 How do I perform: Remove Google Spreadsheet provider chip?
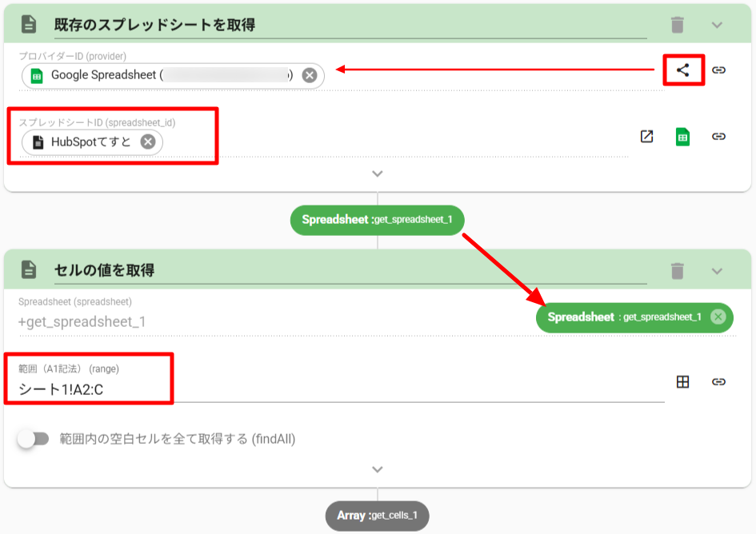click(x=310, y=76)
